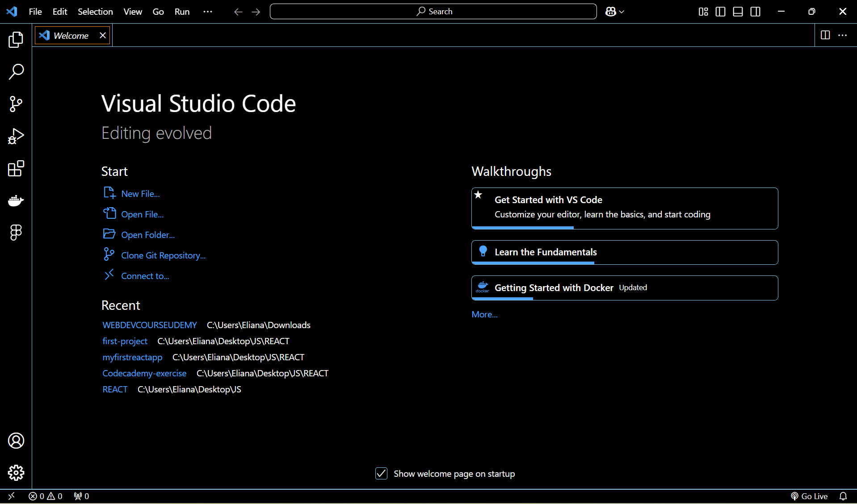Click New File... link
This screenshot has width=857, height=504.
[x=140, y=194]
